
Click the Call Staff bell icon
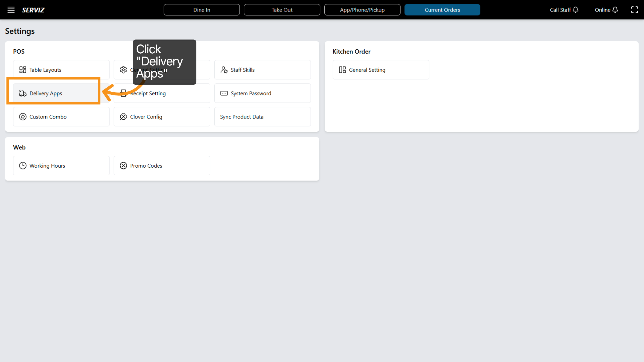(576, 10)
